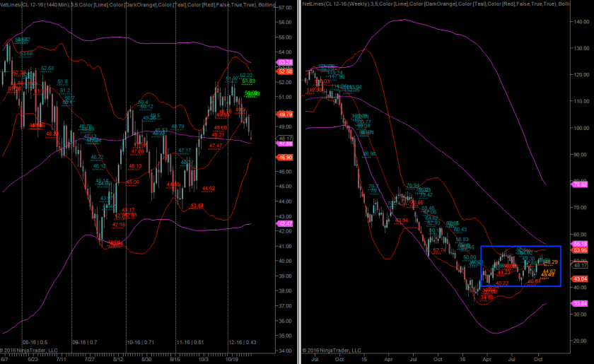
Task: Click the 08-16 rollover marker label
Action: [x=35, y=342]
